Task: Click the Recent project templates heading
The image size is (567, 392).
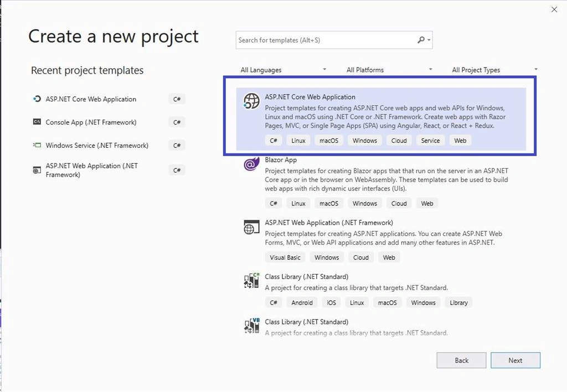Action: click(87, 70)
